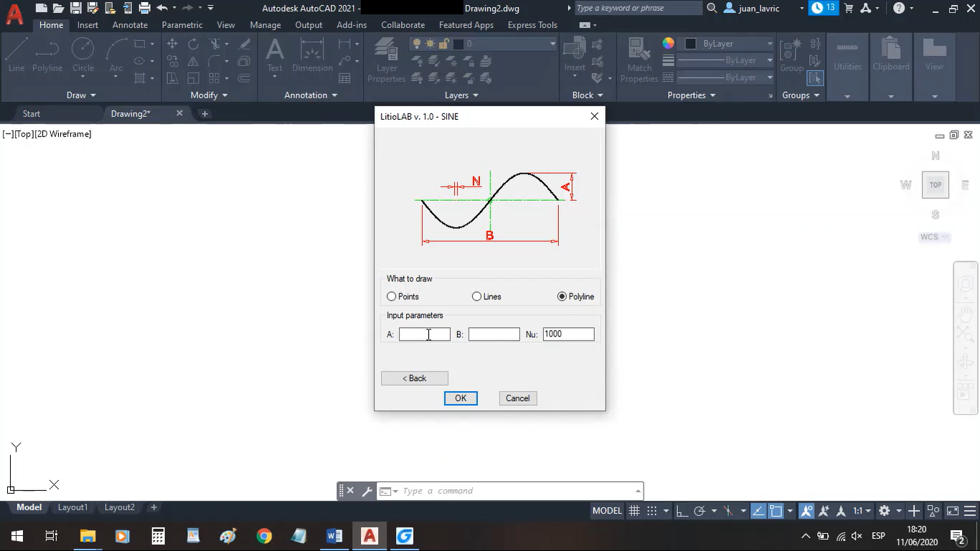The width and height of the screenshot is (980, 551).
Task: Pick the Arc tool in Draw panel
Action: [x=116, y=55]
